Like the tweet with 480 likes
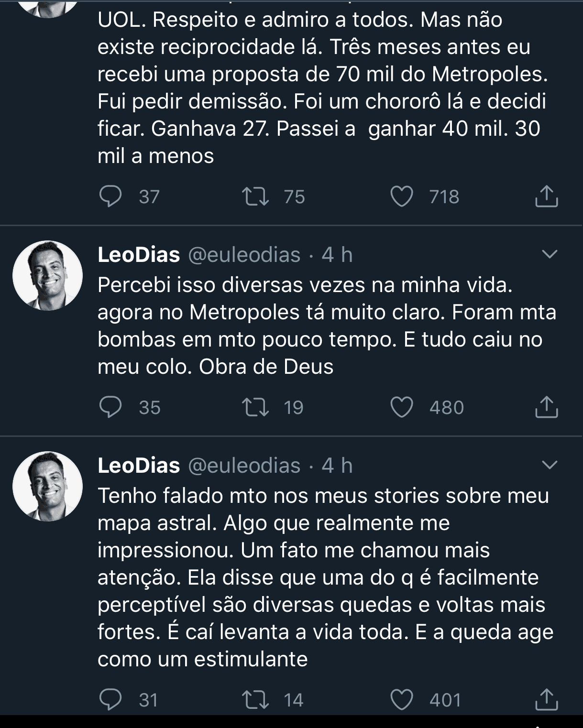Viewport: 583px width, 728px height. (402, 408)
